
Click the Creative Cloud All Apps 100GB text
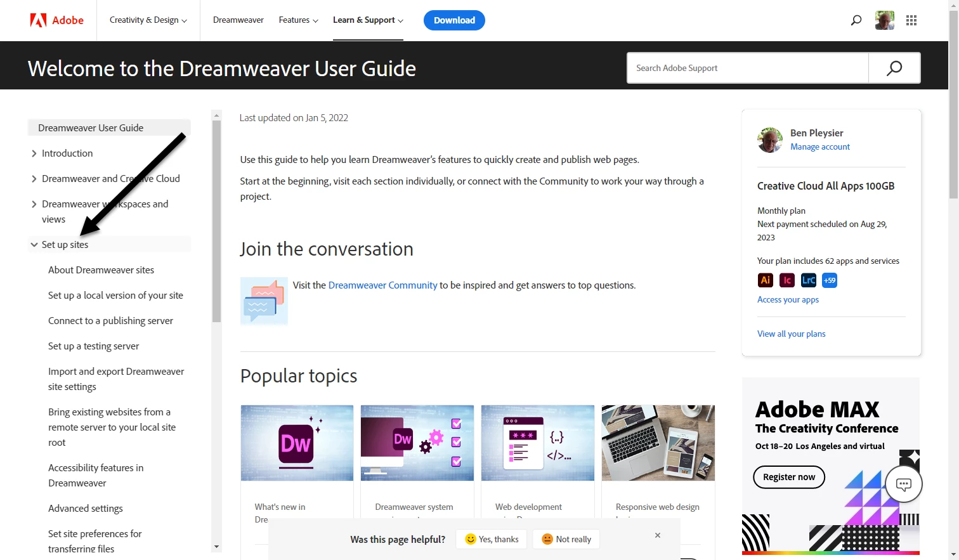click(826, 186)
